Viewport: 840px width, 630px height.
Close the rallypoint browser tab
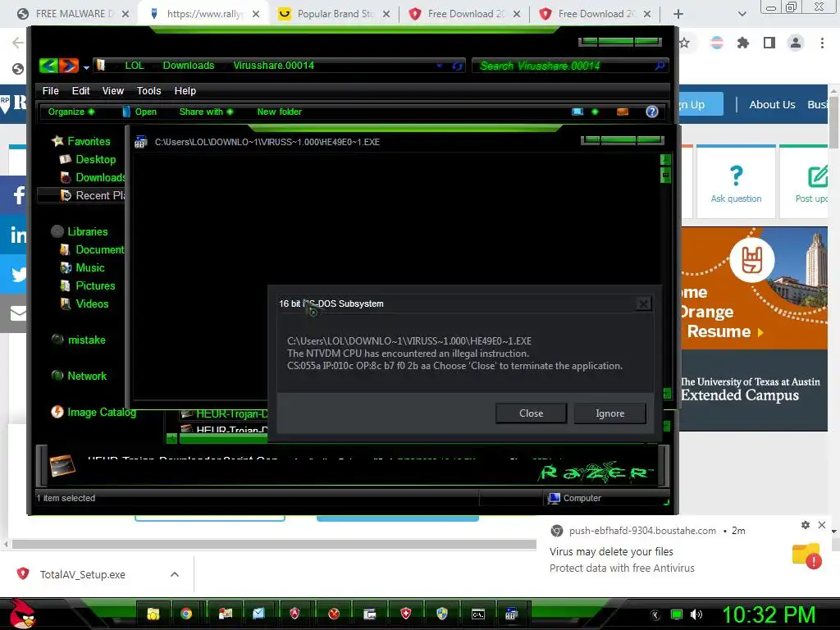(256, 14)
